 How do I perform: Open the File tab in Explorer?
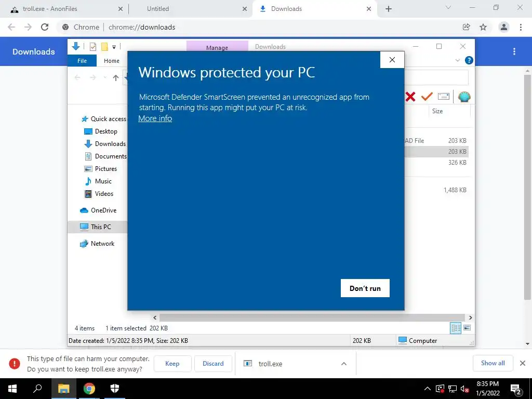(82, 61)
